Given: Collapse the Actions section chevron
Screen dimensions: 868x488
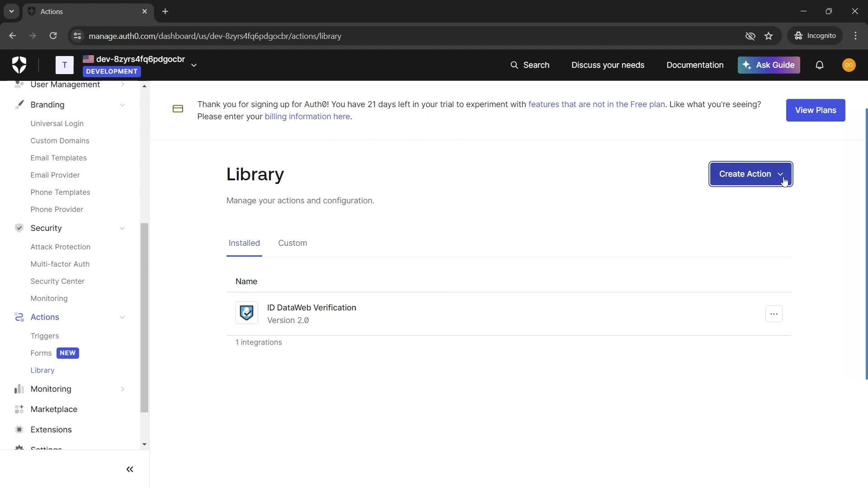Looking at the screenshot, I should pos(123,317).
